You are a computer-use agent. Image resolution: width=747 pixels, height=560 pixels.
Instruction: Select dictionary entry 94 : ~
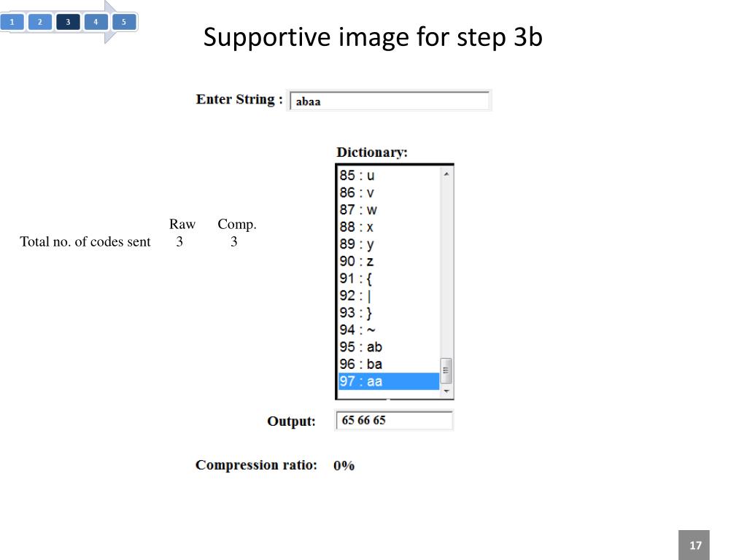point(389,330)
